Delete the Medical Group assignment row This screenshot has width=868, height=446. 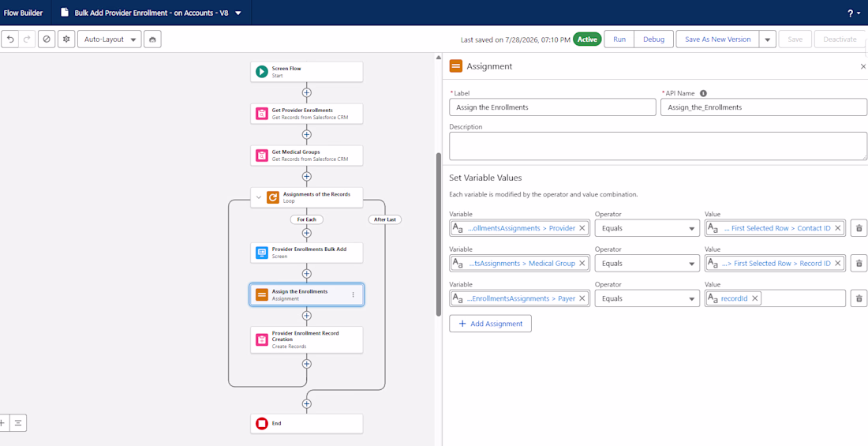859,263
